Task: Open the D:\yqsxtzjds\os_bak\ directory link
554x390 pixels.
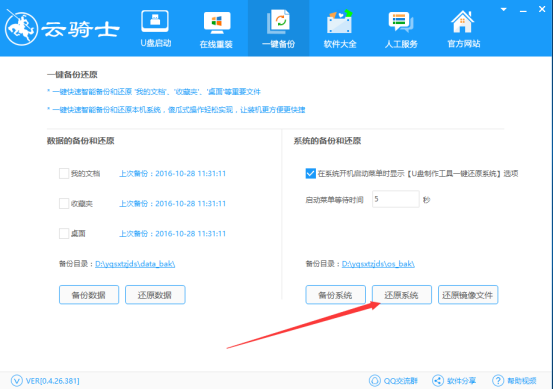Action: [378, 264]
